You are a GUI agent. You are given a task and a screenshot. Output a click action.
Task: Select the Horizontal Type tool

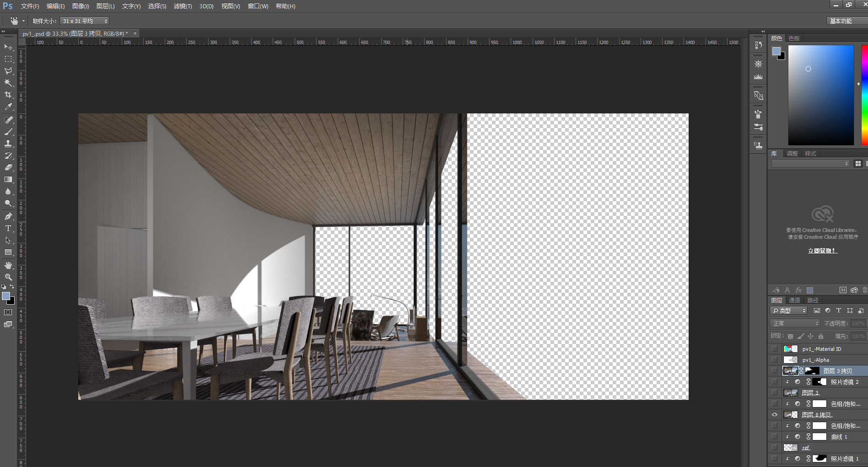click(x=8, y=228)
